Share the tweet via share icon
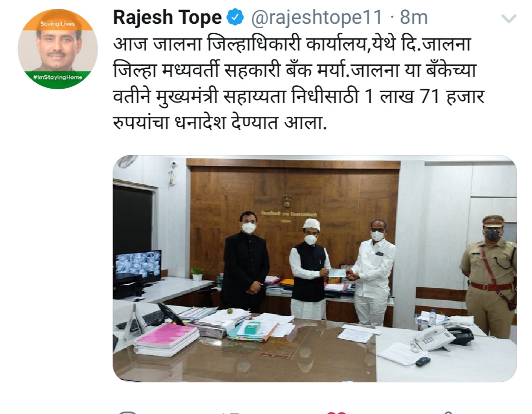 tap(449, 413)
